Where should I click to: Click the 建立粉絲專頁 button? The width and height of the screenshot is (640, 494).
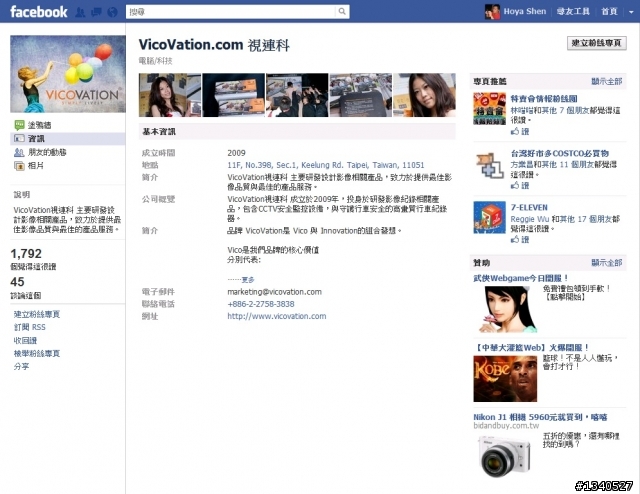(596, 43)
